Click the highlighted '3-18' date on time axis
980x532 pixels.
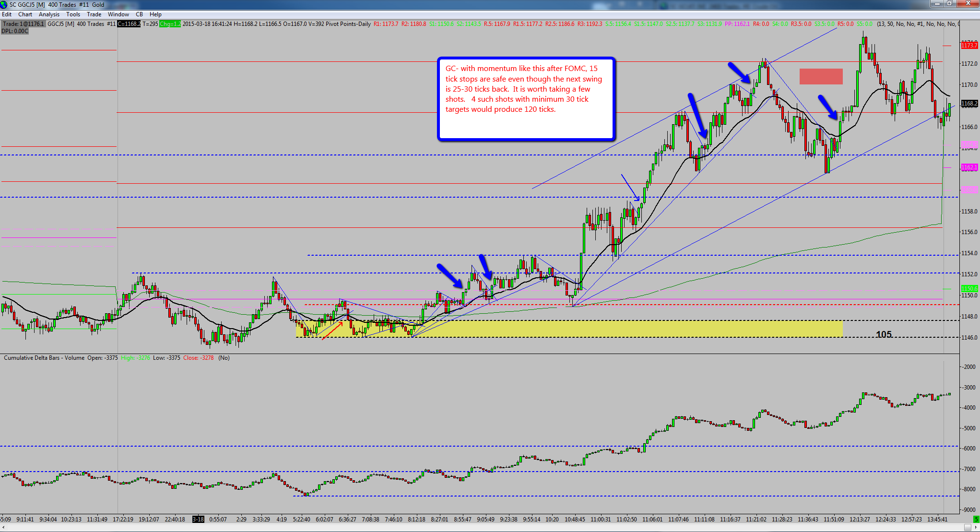pos(198,520)
